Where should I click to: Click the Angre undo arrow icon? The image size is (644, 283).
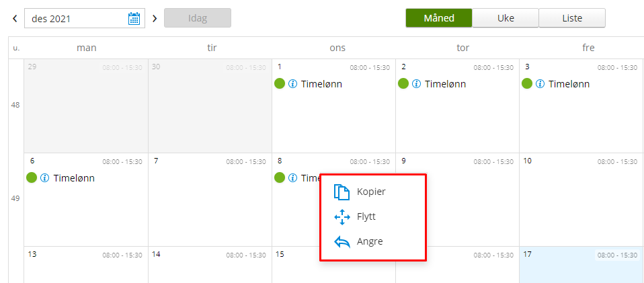pyautogui.click(x=342, y=241)
